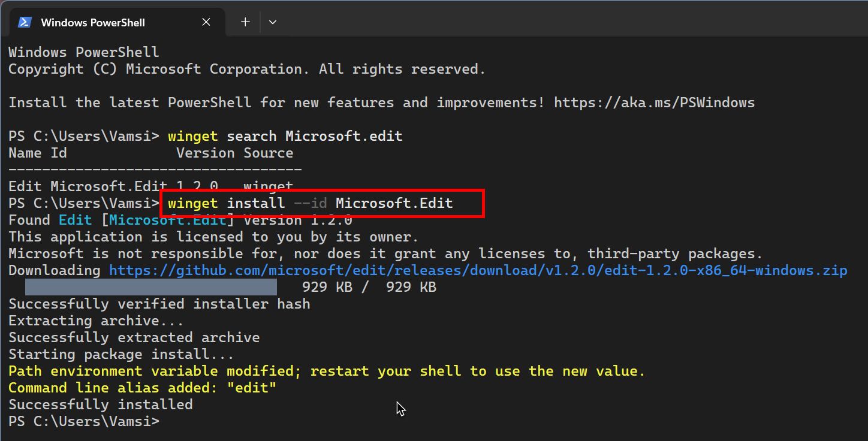
Task: Click the "Extracting archive..." line
Action: [97, 321]
